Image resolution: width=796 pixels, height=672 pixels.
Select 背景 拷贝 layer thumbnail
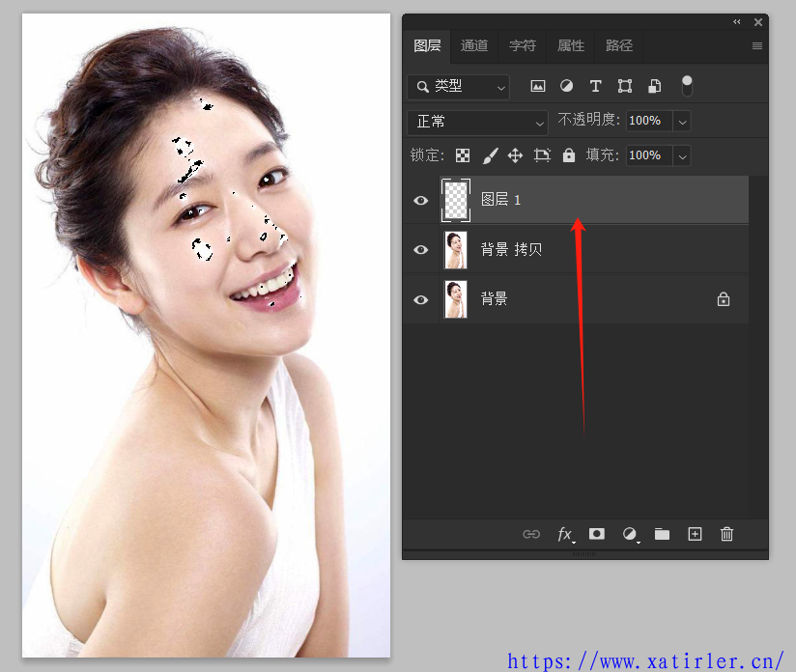tap(456, 250)
